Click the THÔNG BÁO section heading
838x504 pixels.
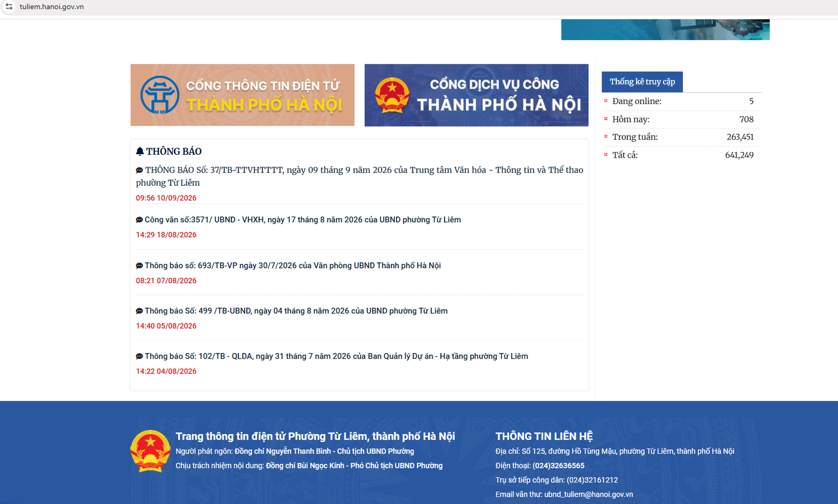(174, 151)
